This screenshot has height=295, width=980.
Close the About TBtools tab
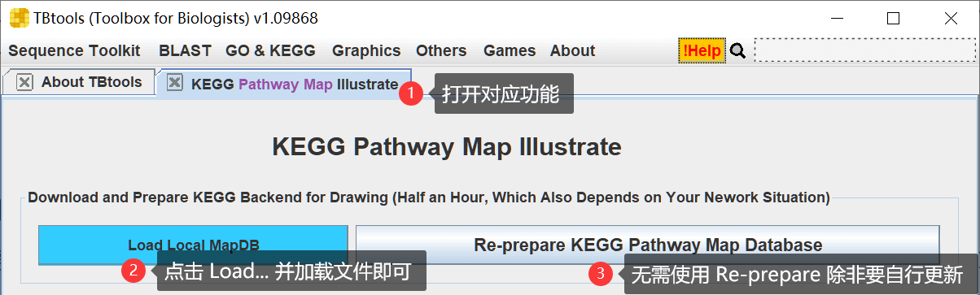(25, 82)
